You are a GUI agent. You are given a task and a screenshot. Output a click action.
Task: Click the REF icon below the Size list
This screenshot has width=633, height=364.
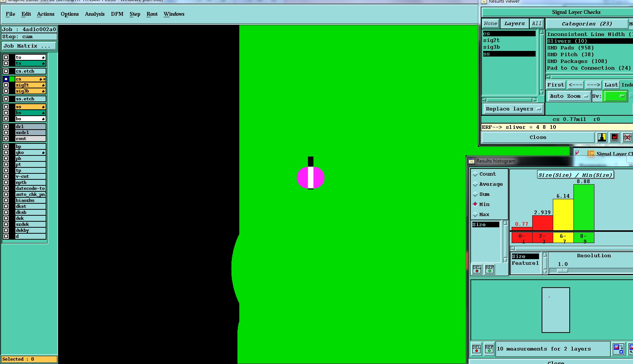point(490,269)
